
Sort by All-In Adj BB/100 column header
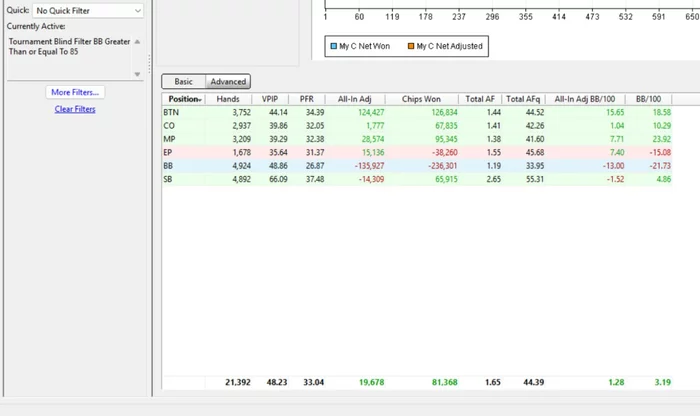click(585, 99)
